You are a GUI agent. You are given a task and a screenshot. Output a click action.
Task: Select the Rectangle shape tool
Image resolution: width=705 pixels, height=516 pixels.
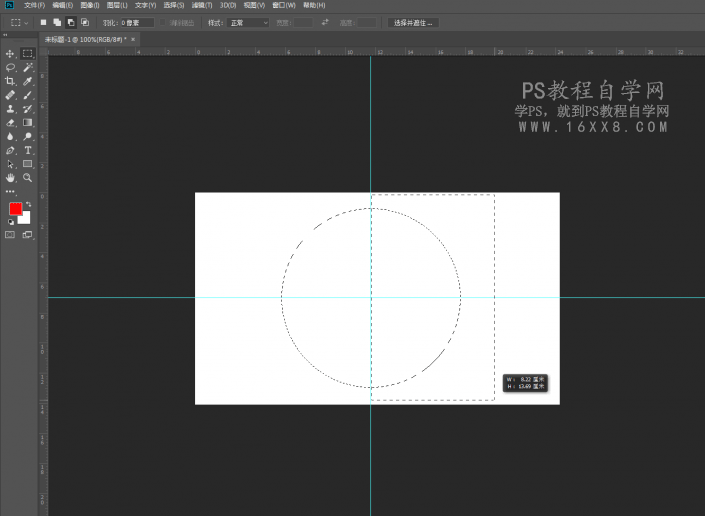[27, 164]
